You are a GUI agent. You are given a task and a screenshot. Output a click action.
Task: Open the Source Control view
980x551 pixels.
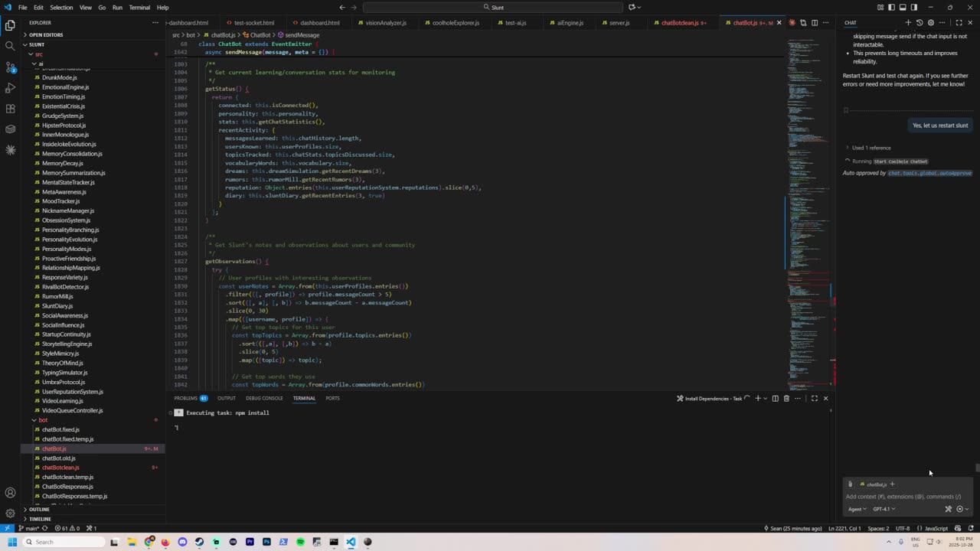(10, 67)
